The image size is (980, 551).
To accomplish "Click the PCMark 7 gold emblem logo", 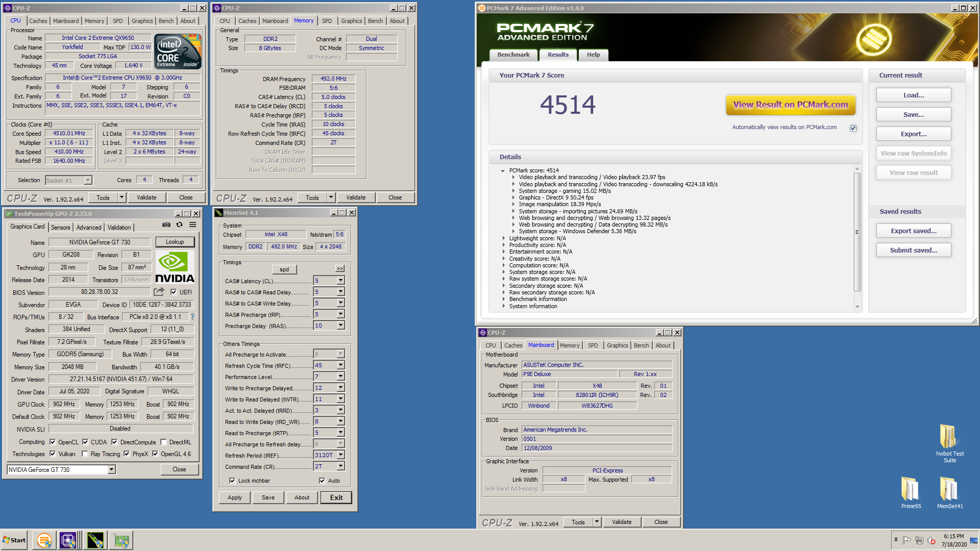I will (874, 39).
